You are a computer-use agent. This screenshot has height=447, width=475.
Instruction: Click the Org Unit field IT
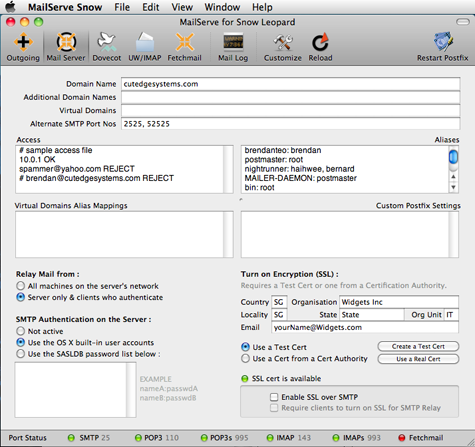(451, 315)
